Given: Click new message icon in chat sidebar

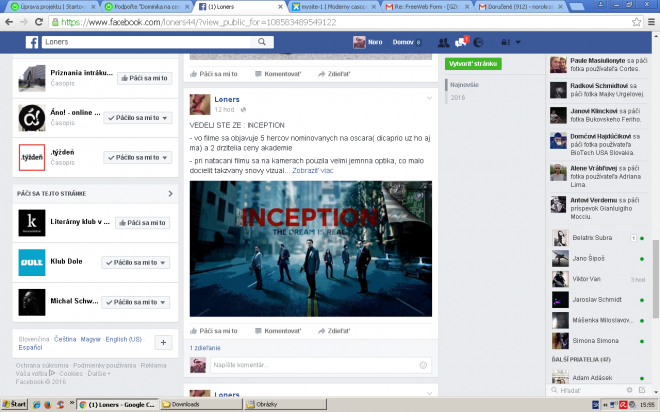Looking at the screenshot, I should (x=642, y=390).
